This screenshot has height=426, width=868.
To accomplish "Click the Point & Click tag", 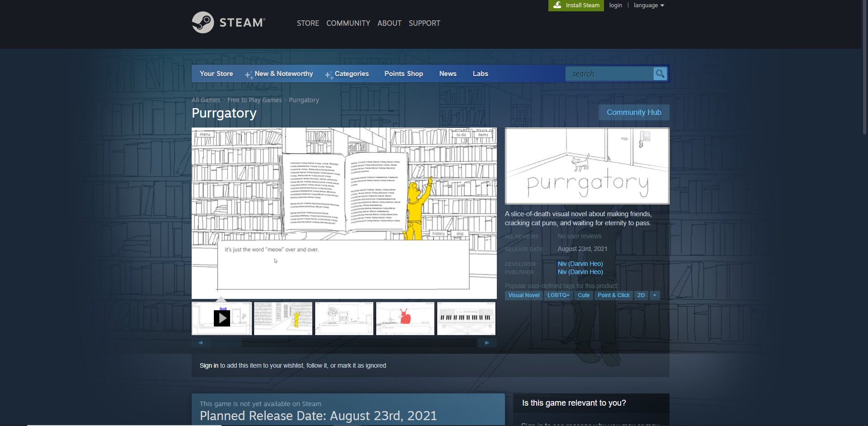I will pos(613,295).
